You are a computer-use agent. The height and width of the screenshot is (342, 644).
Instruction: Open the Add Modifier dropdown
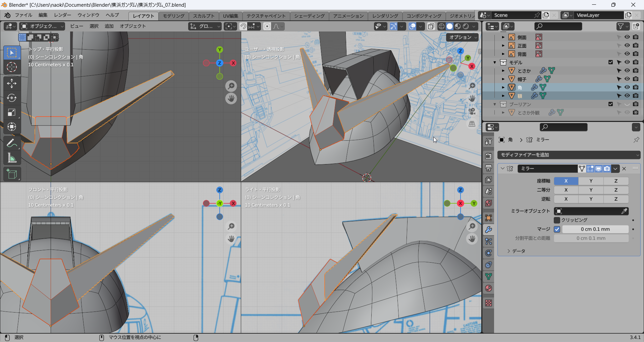(569, 155)
